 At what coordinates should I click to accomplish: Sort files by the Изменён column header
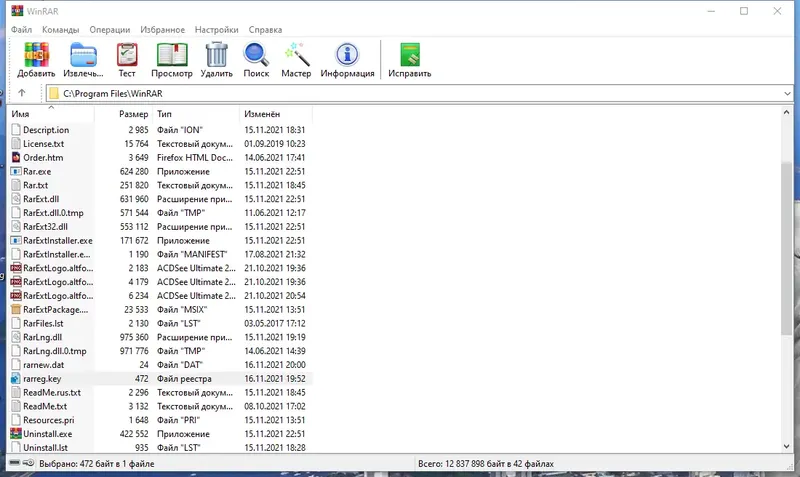coord(276,114)
